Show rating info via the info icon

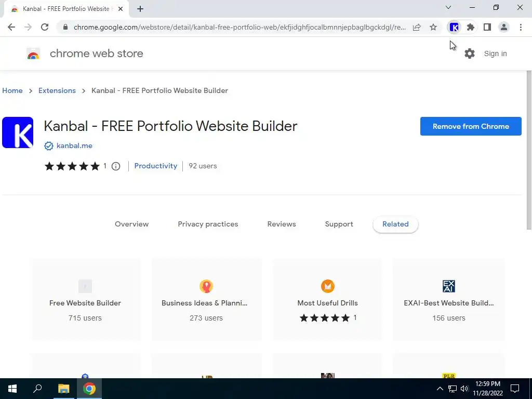(116, 166)
